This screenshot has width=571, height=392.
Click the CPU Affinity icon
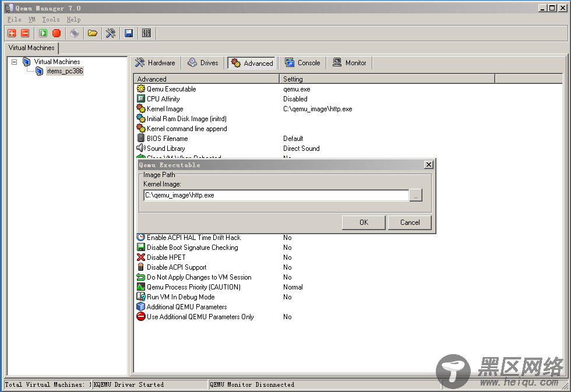click(141, 98)
